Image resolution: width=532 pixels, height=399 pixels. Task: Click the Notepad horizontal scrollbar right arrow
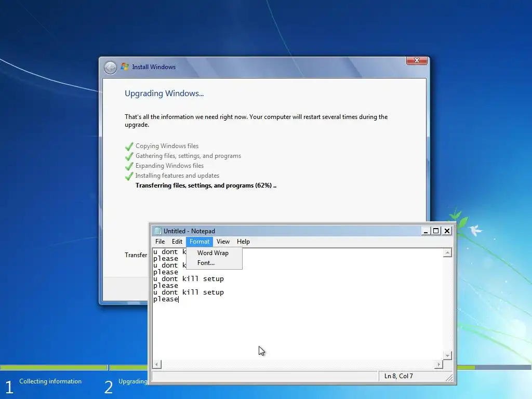click(438, 364)
